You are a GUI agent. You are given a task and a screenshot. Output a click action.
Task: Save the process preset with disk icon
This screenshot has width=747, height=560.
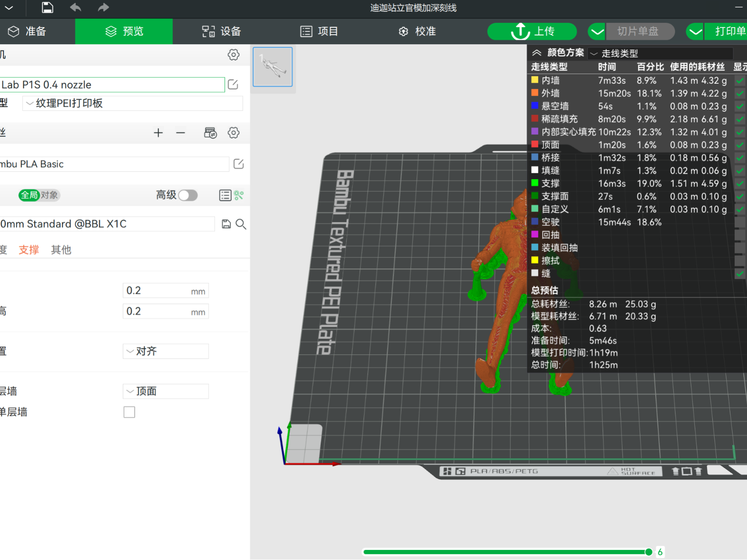[226, 224]
